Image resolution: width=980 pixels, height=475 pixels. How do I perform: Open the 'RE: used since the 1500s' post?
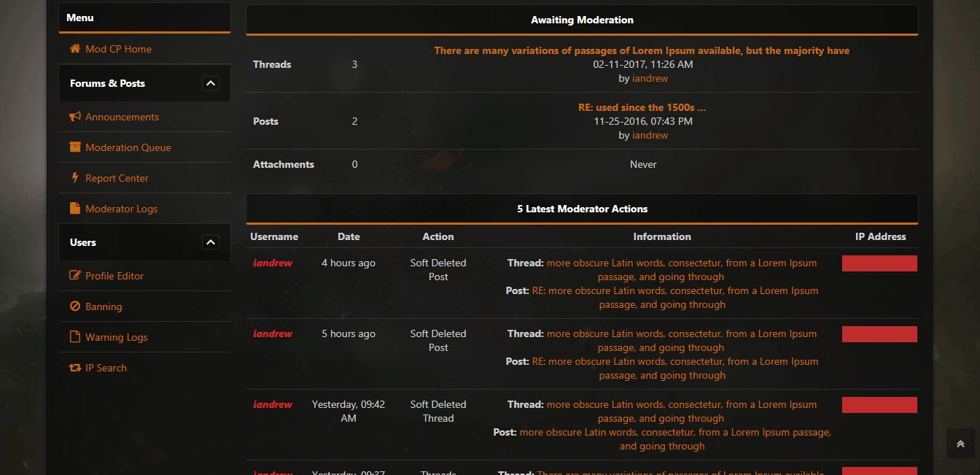(642, 107)
